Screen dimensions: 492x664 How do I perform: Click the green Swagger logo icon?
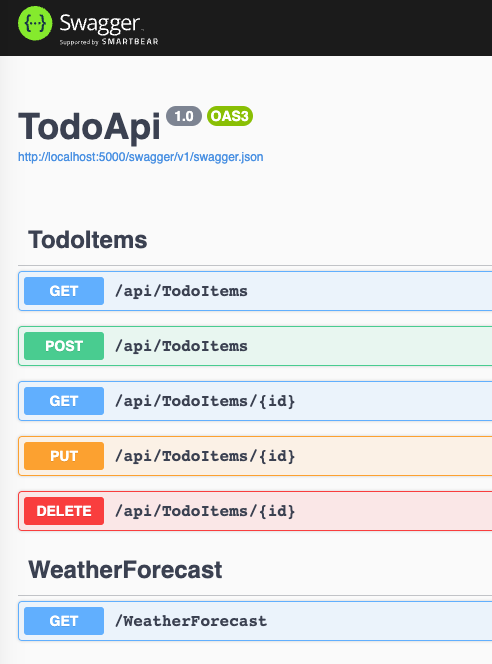pos(35,23)
